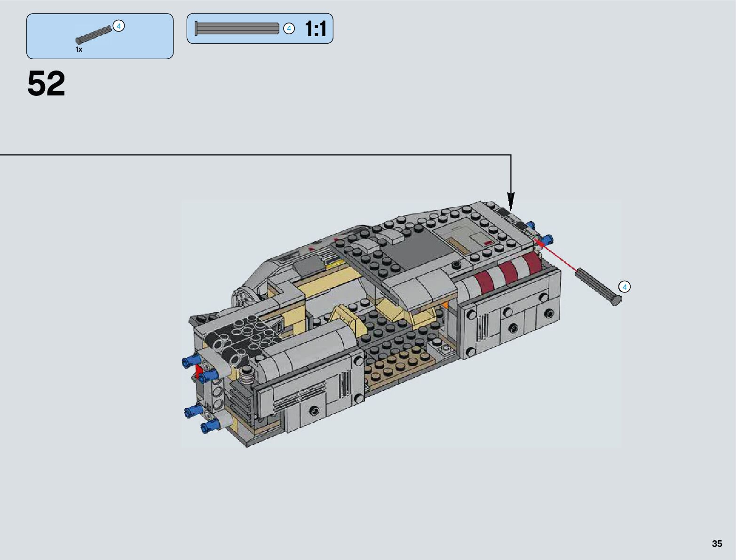This screenshot has width=736, height=560.
Task: Click the page number 35
Action: pyautogui.click(x=717, y=544)
